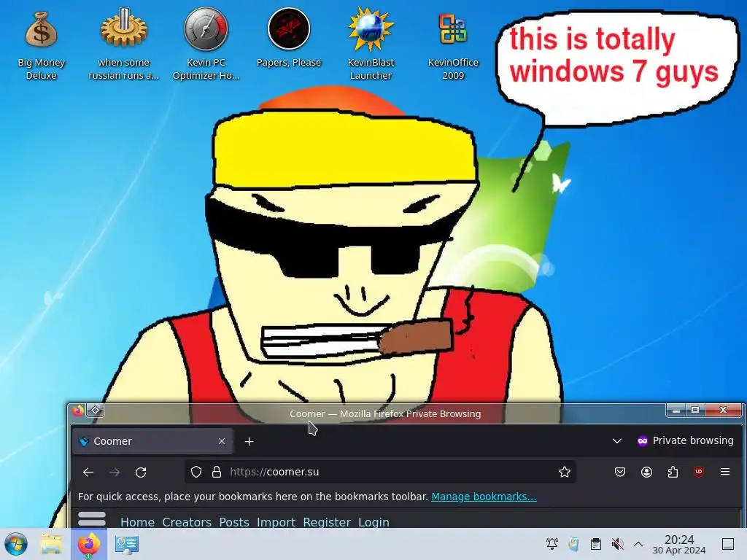Go forward with the forward arrow

click(x=115, y=472)
